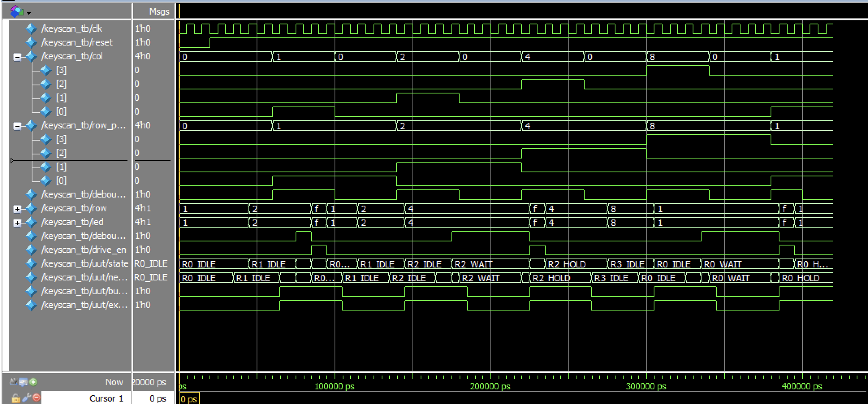Screen dimensions: 868x404
Task: Click the green insert cursor icon
Action: click(33, 382)
